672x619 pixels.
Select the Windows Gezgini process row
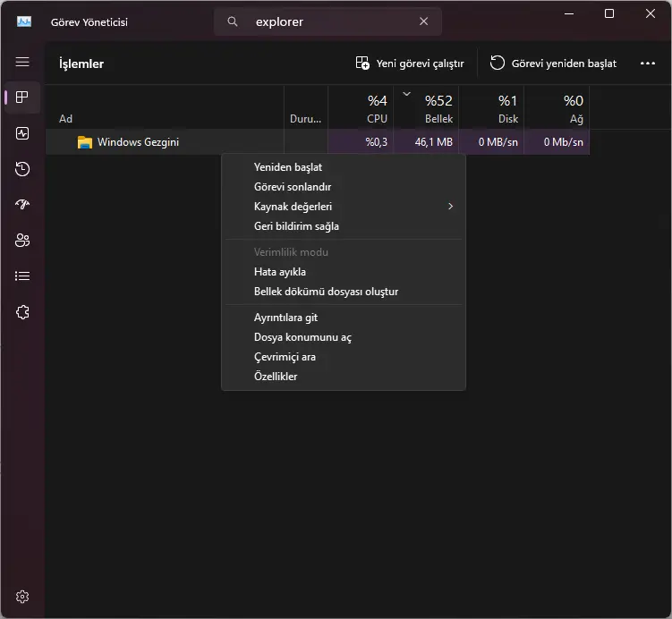point(318,142)
